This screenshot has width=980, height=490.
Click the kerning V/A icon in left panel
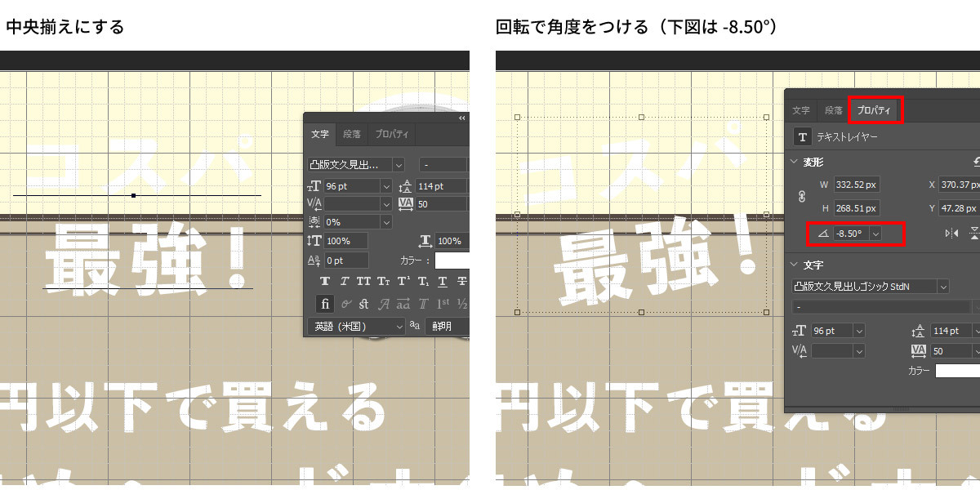(x=314, y=203)
